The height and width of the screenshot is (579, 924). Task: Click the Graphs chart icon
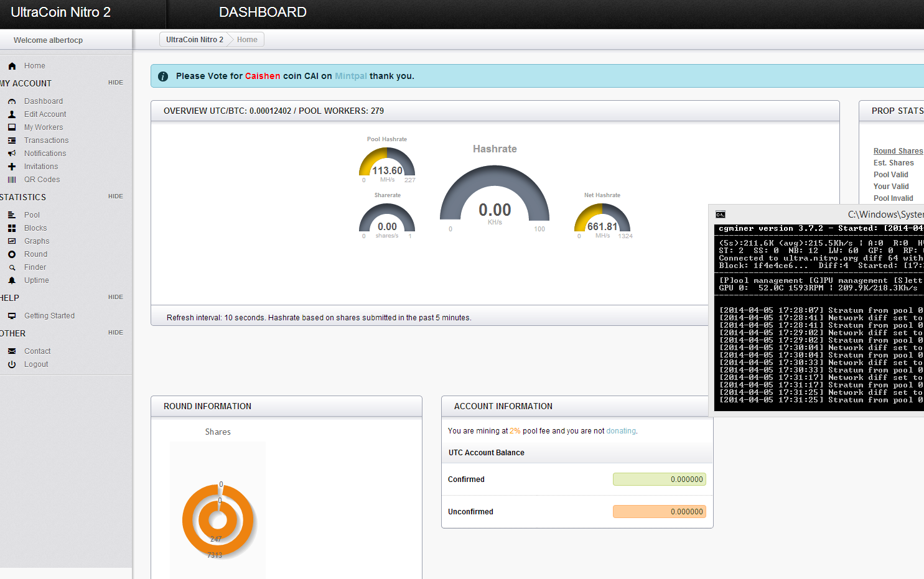click(12, 241)
